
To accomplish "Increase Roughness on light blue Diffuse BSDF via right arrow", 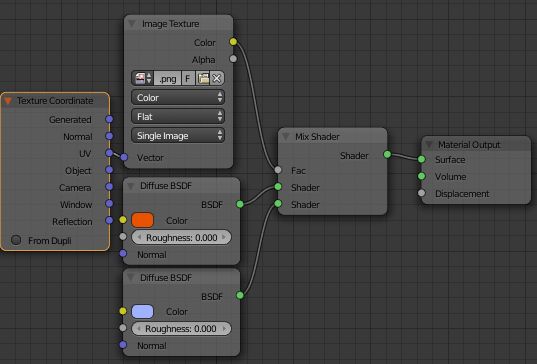I will [224, 329].
